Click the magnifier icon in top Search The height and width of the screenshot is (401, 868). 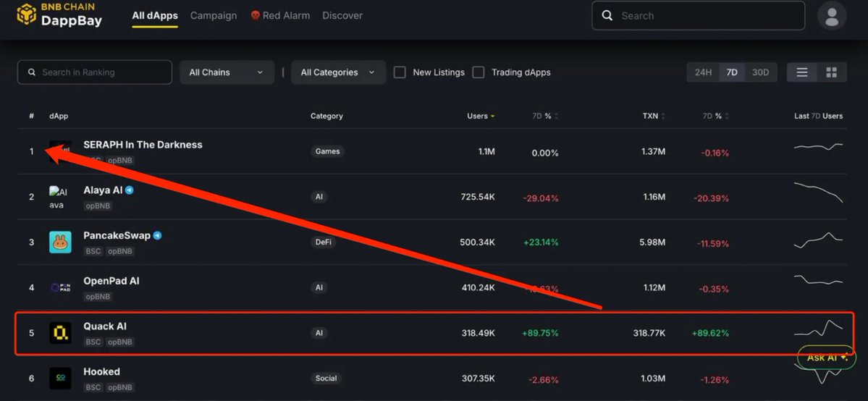pos(607,15)
